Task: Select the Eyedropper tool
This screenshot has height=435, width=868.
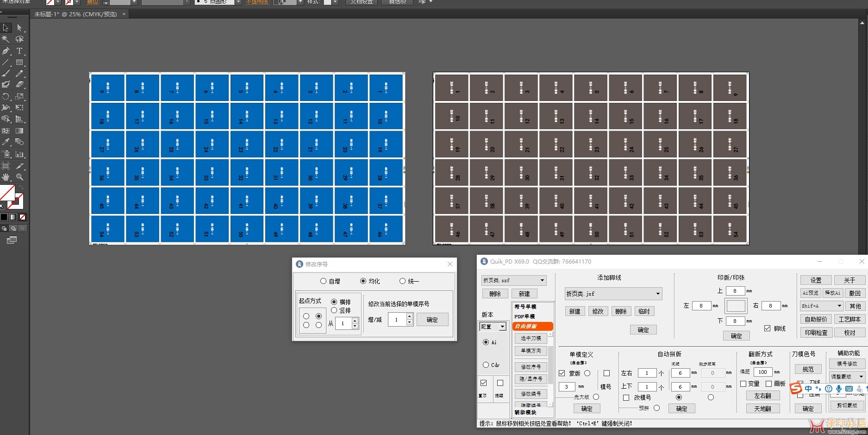Action: (6, 142)
